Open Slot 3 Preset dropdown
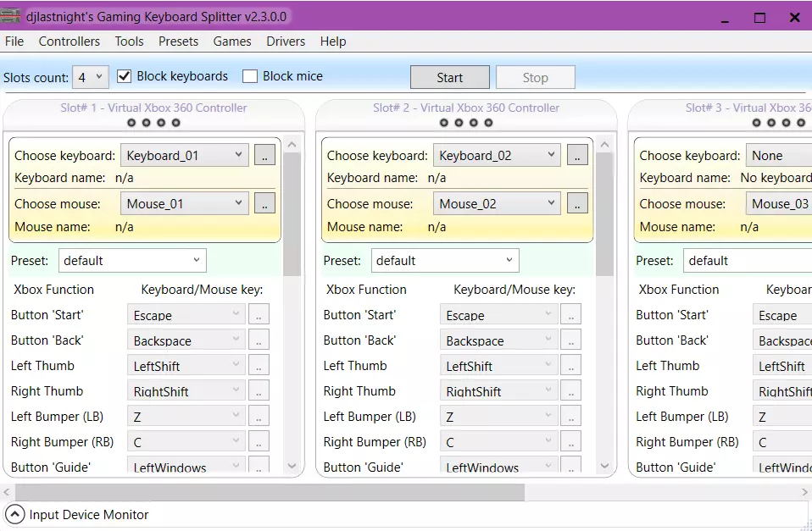This screenshot has height=531, width=812. coord(748,260)
